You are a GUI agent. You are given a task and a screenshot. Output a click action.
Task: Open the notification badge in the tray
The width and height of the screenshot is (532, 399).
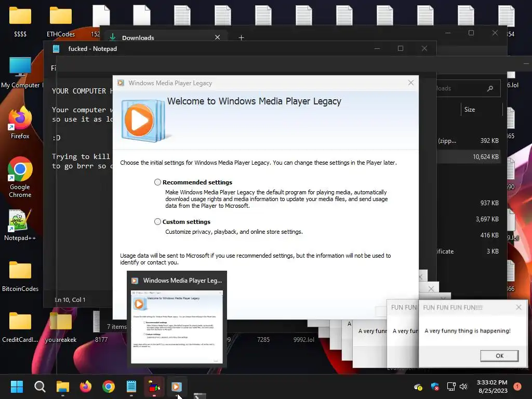click(517, 387)
